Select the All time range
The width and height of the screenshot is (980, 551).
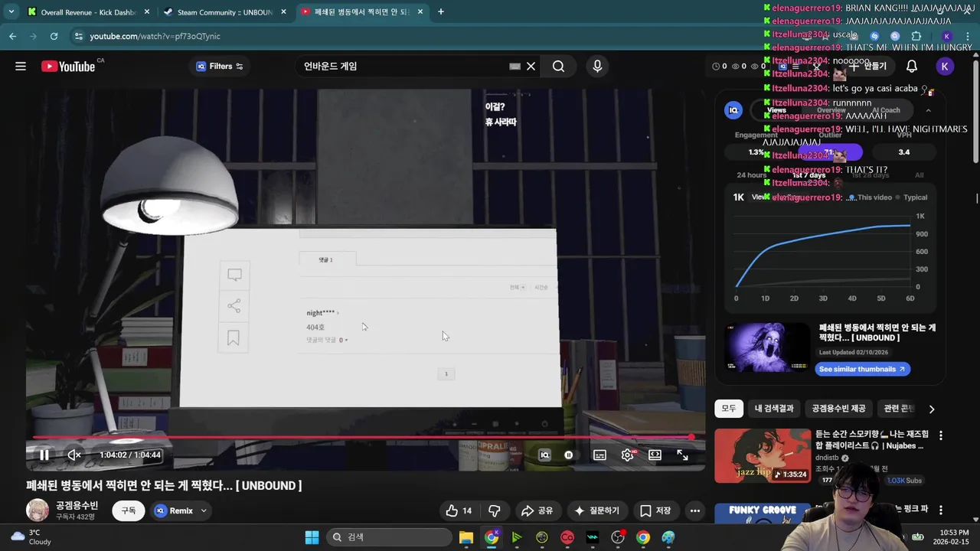coord(920,175)
